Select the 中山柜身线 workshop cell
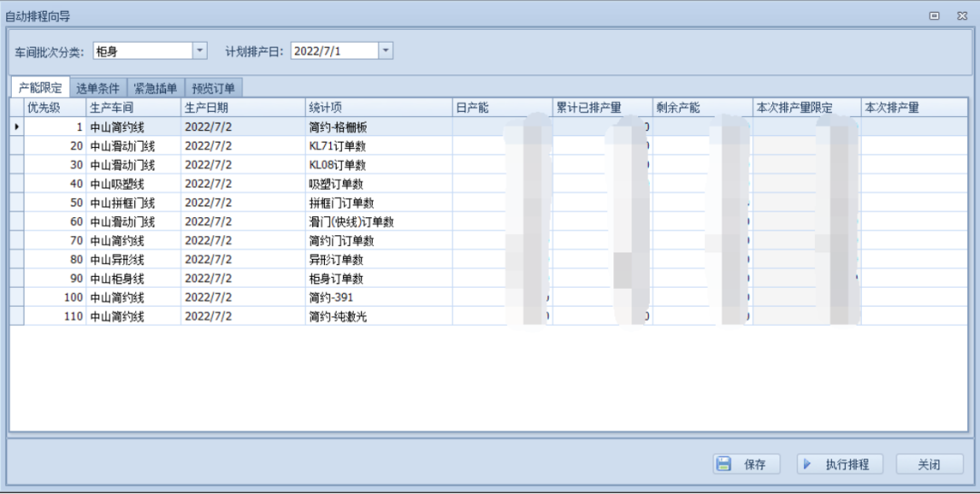 click(x=133, y=279)
